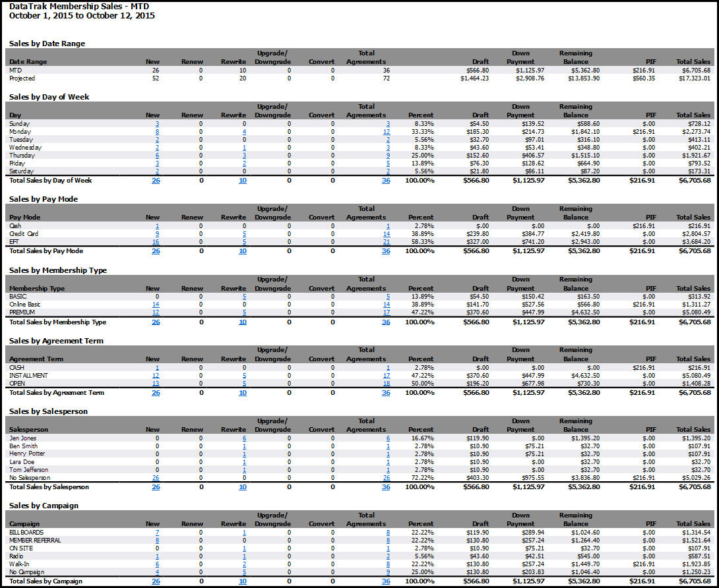Click No Salesperson New count link
Screen dimensions: 719x588
pos(156,478)
